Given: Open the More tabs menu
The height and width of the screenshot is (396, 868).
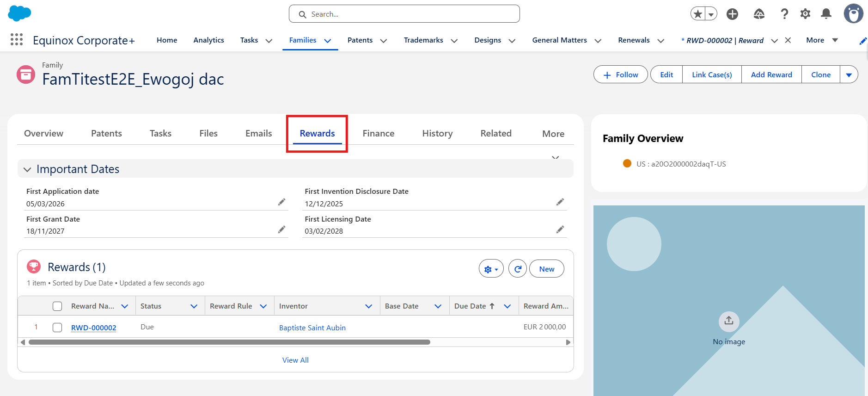Looking at the screenshot, I should [x=553, y=134].
